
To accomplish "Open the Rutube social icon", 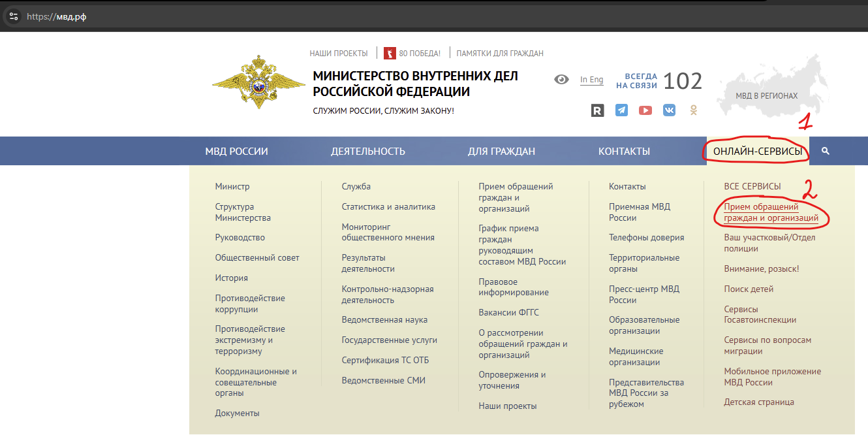I will (597, 110).
